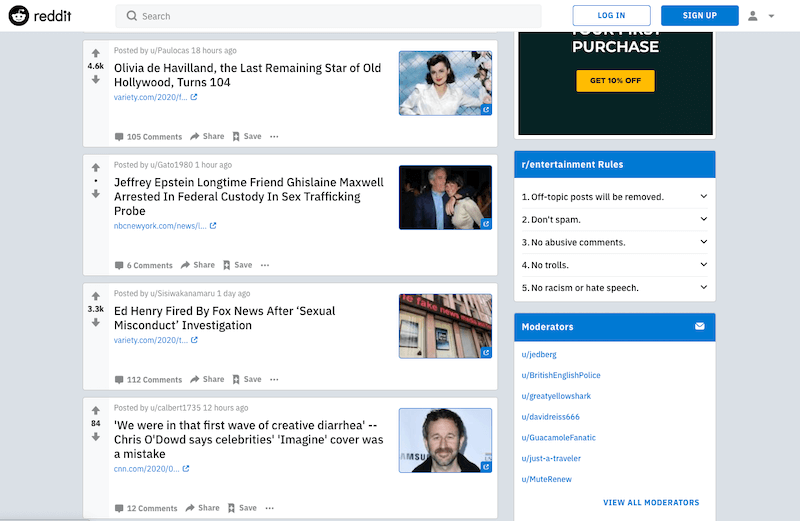
Task: Visit moderator u/GuacamoleFanatic profile
Action: (x=559, y=437)
